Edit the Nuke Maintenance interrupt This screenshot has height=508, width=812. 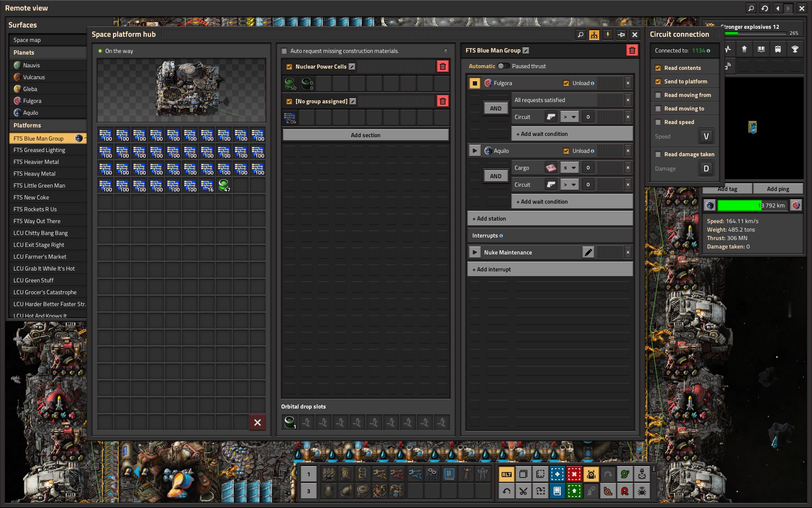point(588,252)
